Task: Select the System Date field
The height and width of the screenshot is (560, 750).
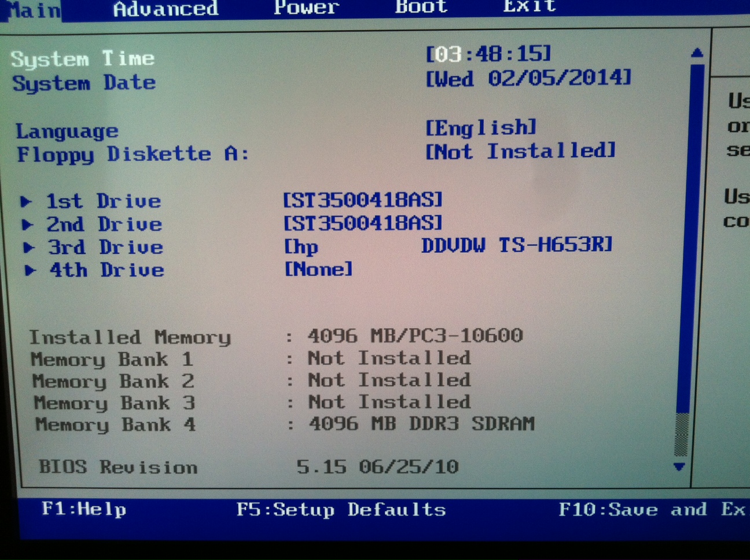Action: pyautogui.click(x=525, y=79)
